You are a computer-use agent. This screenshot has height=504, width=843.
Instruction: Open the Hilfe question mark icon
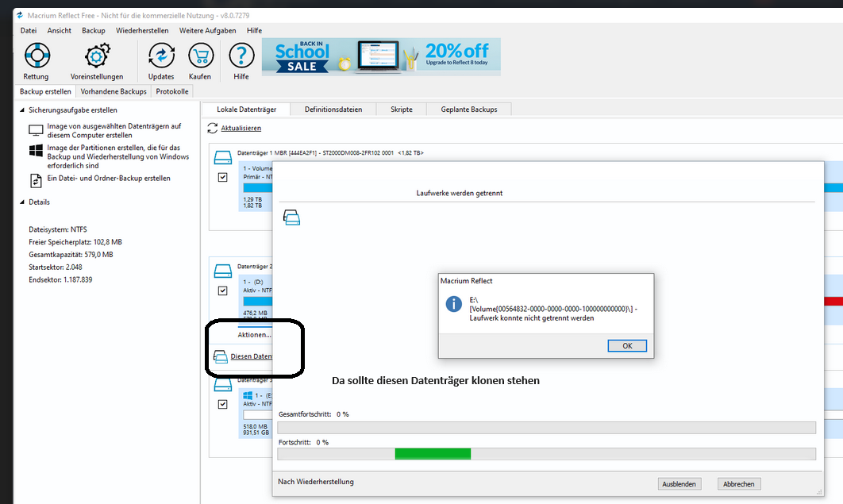coord(241,56)
